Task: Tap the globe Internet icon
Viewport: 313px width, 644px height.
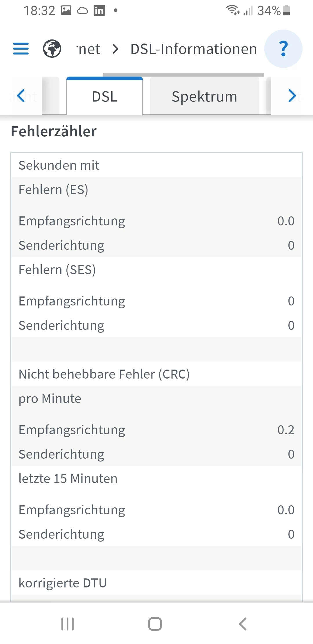Action: click(52, 49)
